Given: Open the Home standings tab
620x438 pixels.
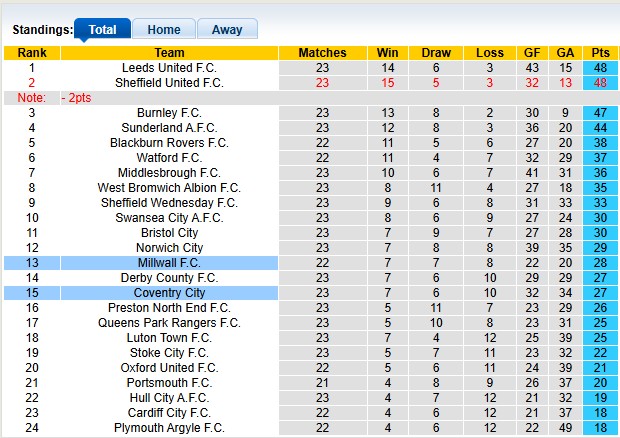Looking at the screenshot, I should click(164, 29).
